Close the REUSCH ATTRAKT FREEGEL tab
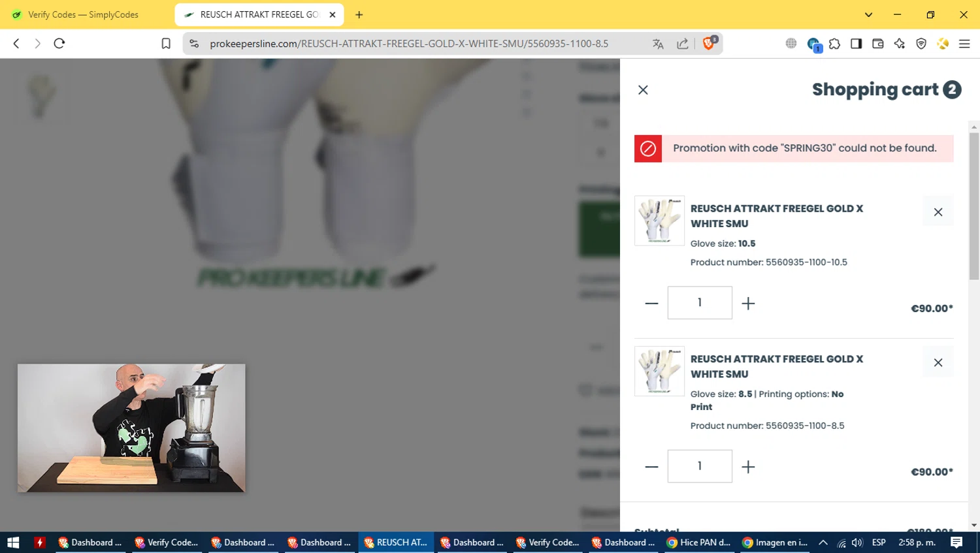 click(333, 14)
